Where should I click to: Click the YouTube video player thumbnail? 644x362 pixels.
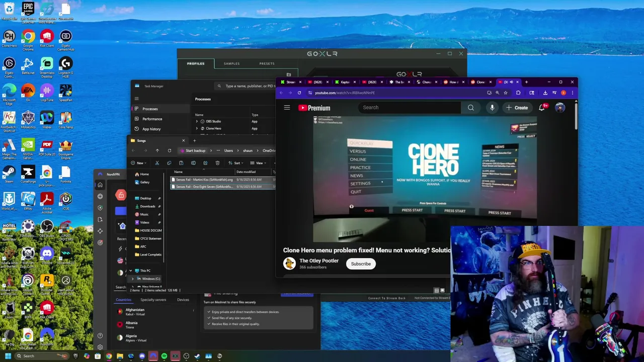coord(425,179)
